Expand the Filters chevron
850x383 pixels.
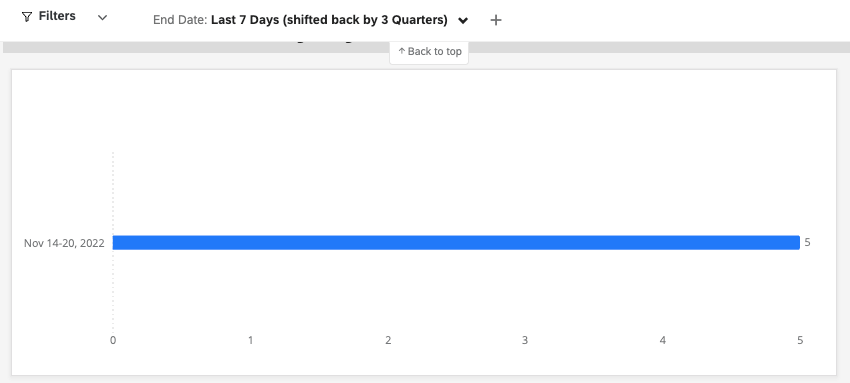point(102,17)
